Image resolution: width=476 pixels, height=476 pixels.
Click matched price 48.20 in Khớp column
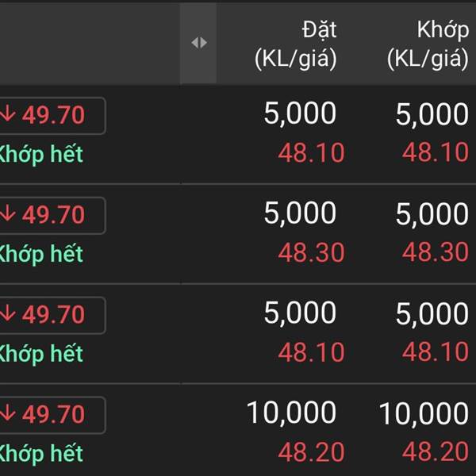(436, 451)
